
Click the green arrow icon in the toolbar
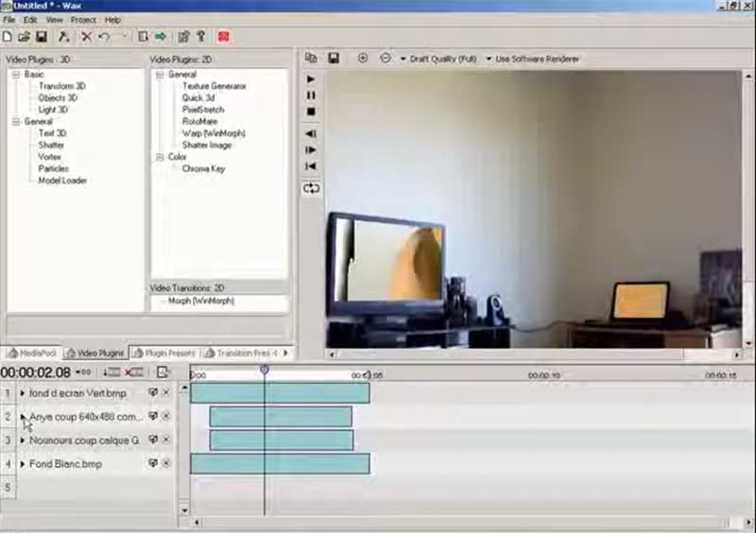pos(161,37)
